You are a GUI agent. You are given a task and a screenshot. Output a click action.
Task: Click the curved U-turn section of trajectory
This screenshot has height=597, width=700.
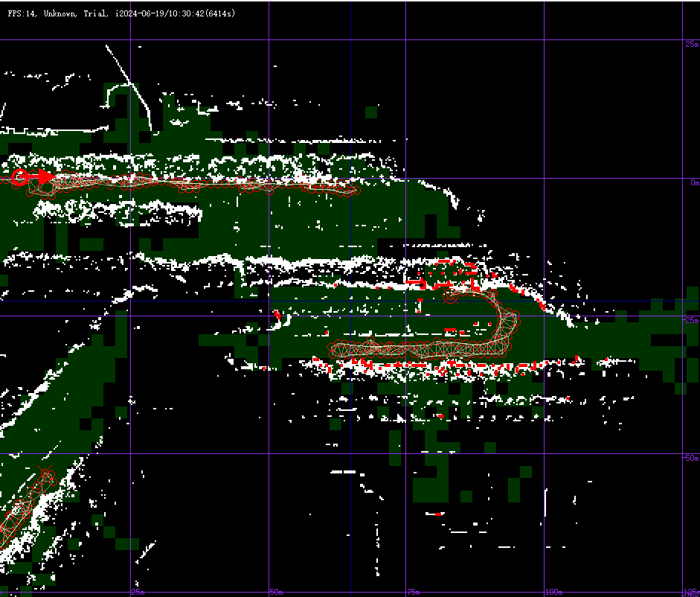point(507,320)
